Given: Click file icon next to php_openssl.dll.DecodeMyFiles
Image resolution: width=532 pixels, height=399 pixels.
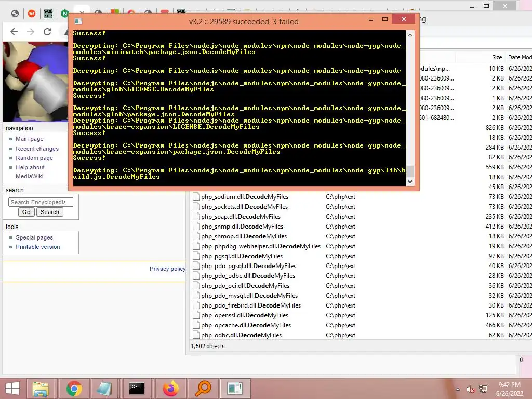Looking at the screenshot, I should coord(196,315).
